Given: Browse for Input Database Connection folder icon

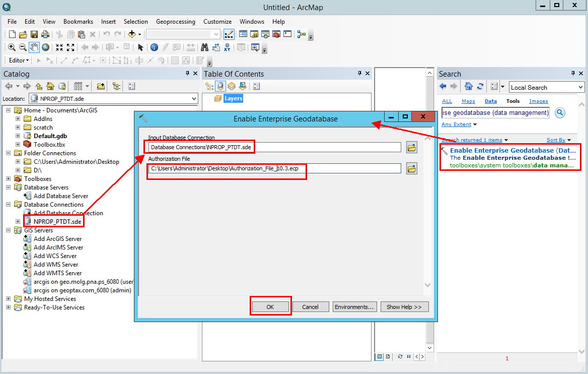Looking at the screenshot, I should (x=412, y=147).
